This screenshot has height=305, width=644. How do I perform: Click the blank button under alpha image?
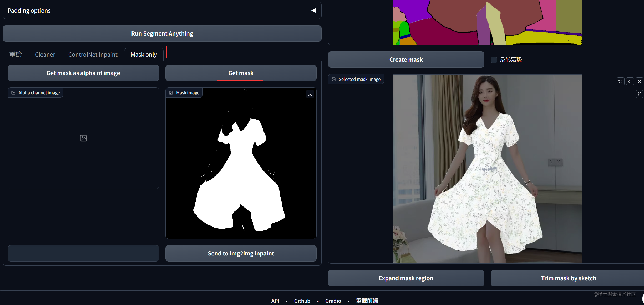[83, 253]
